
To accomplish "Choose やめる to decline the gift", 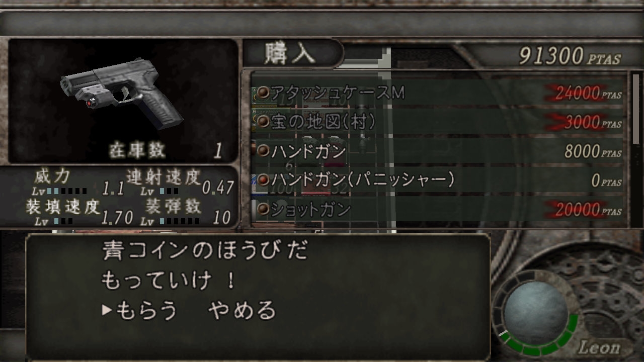I will [242, 310].
